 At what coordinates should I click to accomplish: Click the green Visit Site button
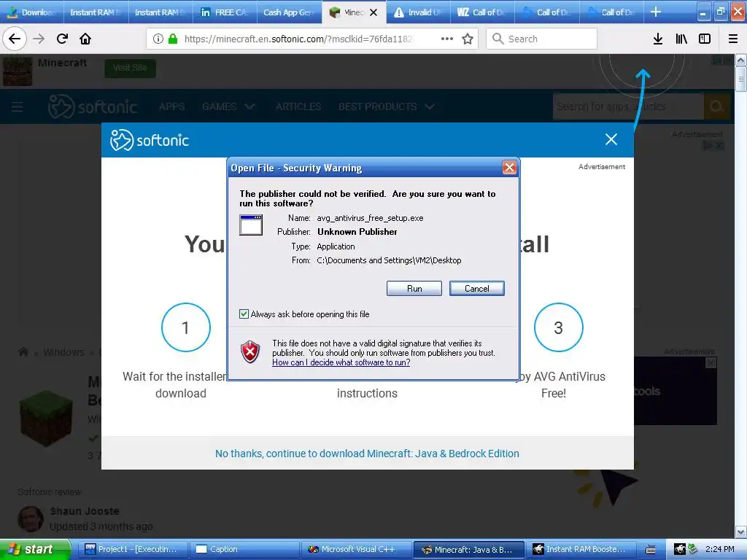pos(130,68)
